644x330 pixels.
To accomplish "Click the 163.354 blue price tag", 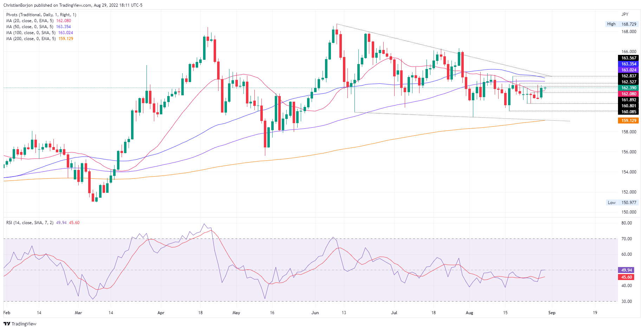I will coord(629,64).
